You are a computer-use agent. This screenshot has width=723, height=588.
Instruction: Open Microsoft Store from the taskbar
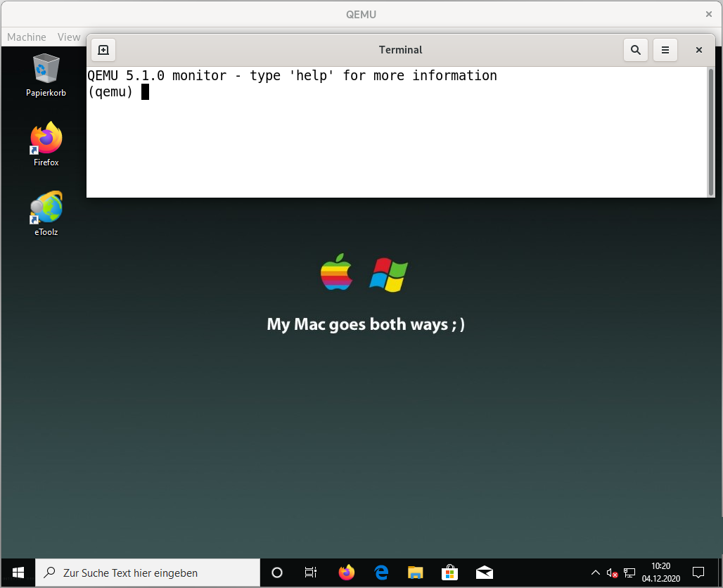pyautogui.click(x=449, y=573)
